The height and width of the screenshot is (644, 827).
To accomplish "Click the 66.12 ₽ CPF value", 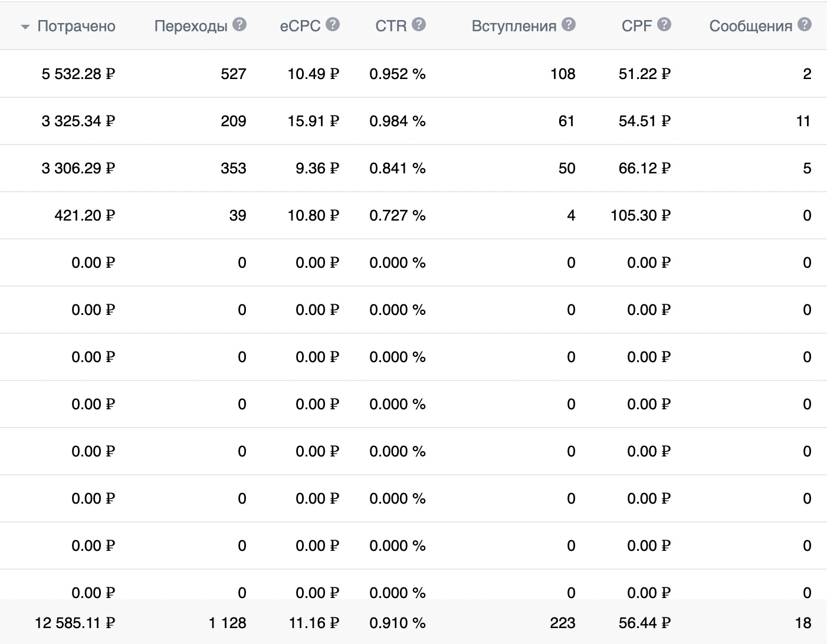I will (644, 168).
